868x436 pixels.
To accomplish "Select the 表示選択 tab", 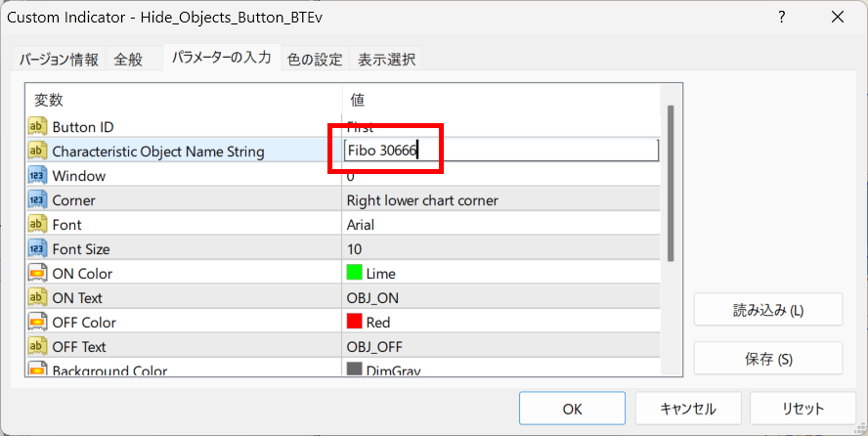I will click(385, 60).
